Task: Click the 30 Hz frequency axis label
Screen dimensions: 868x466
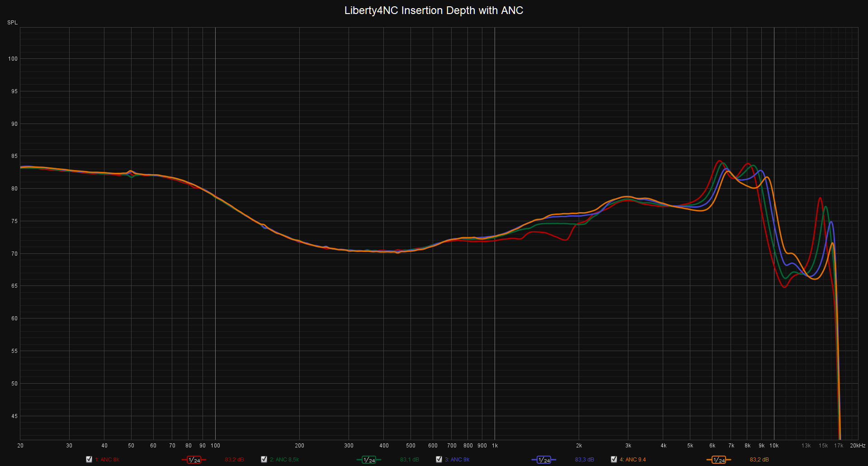Action: (69, 446)
